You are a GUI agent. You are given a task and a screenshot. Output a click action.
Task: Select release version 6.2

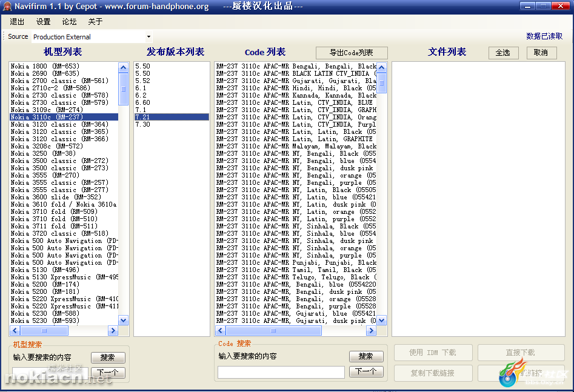172,96
